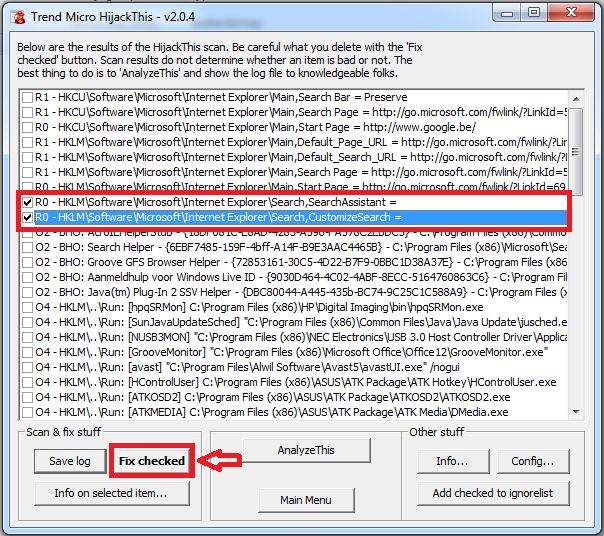Select the avastUI.exe Run row text
This screenshot has height=536, width=604.
pos(247,367)
